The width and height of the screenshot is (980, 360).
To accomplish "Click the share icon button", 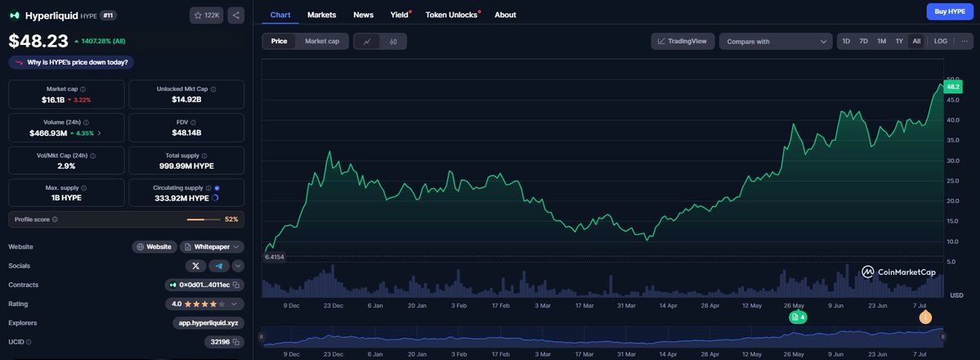I will pyautogui.click(x=235, y=15).
